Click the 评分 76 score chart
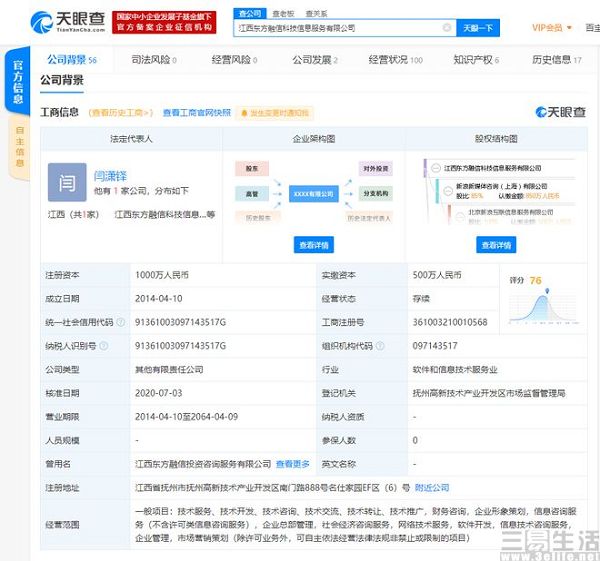The height and width of the screenshot is (561, 600). (543, 300)
